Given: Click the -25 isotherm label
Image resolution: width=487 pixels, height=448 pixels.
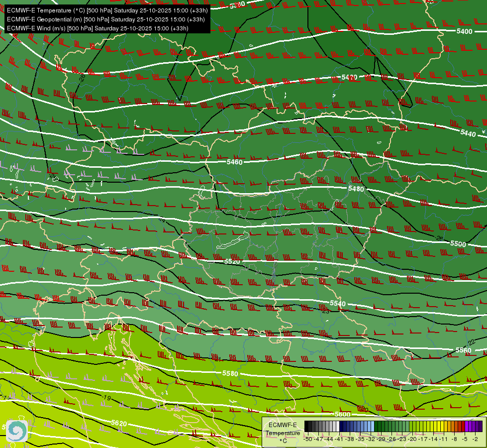Looking at the screenshot, I should [53, 177].
